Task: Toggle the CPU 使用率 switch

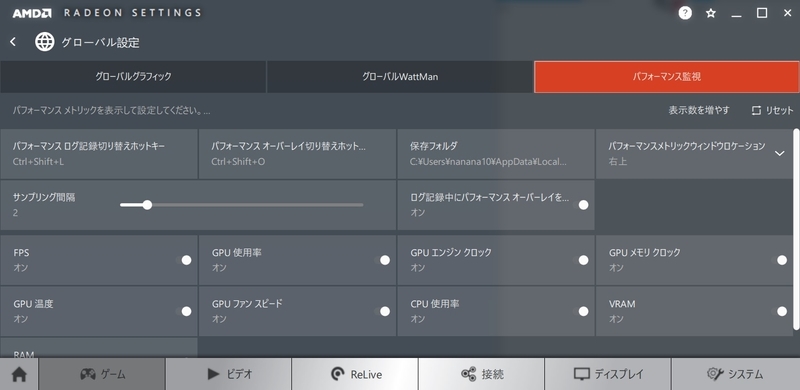Action: point(581,311)
